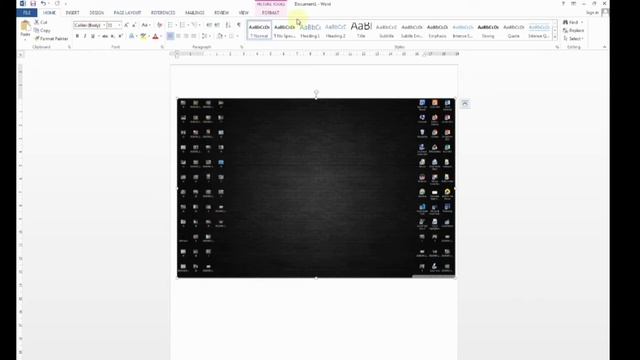This screenshot has height=360, width=640.
Task: Switch to the DESIGN tab
Action: [97, 13]
